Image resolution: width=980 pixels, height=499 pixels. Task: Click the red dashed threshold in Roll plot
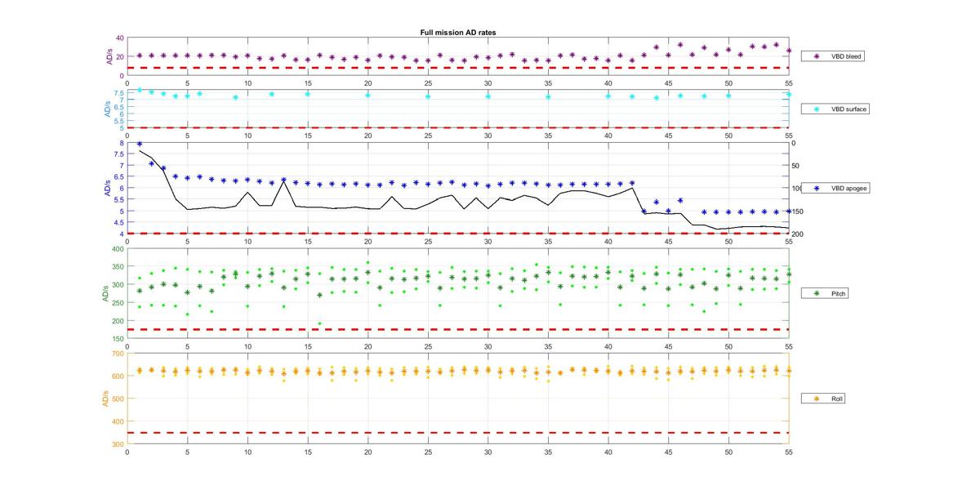click(457, 433)
